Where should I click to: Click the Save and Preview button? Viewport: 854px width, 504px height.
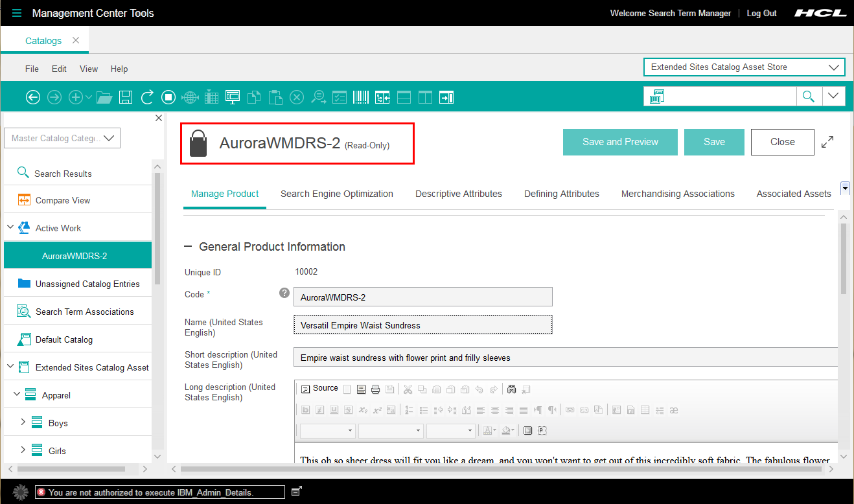[619, 142]
